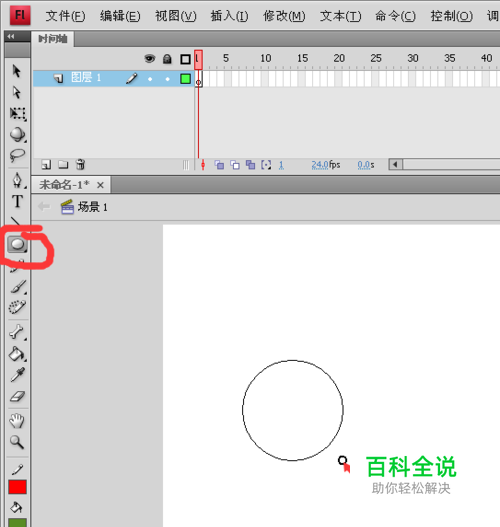Toggle onion skin
This screenshot has height=527, width=500.
pos(219,165)
